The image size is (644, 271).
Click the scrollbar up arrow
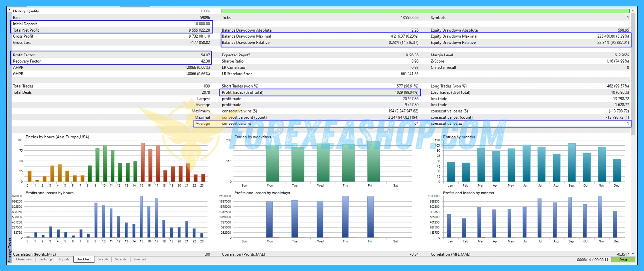coord(633,11)
